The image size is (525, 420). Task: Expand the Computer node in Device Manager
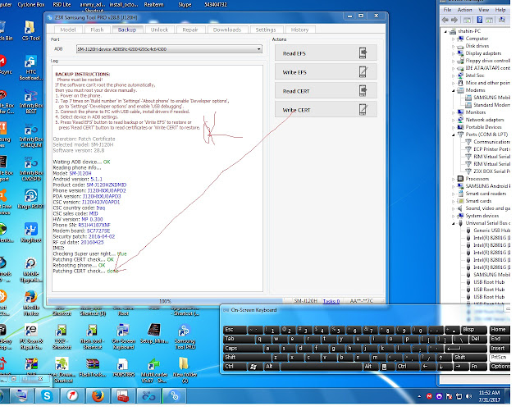click(453, 39)
